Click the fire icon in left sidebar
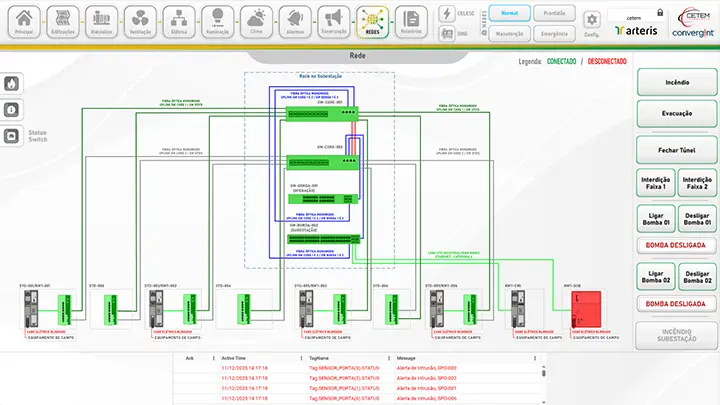Image resolution: width=720 pixels, height=405 pixels. pyautogui.click(x=11, y=84)
